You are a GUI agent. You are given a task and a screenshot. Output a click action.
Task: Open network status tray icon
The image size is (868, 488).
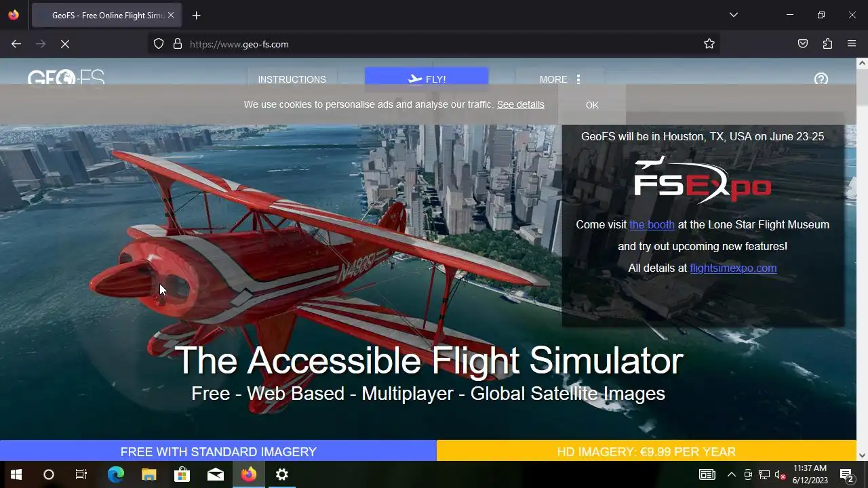764,474
